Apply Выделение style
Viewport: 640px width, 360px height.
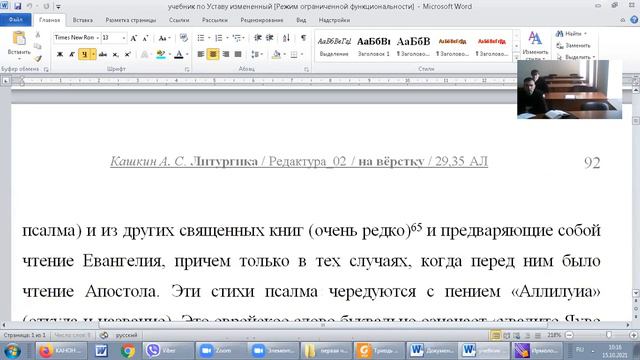tap(334, 46)
